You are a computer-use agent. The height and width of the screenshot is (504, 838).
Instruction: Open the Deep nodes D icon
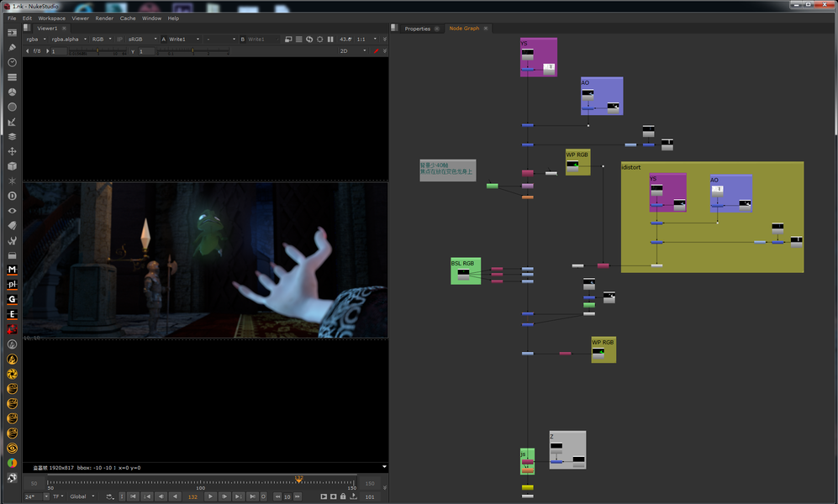click(x=12, y=196)
